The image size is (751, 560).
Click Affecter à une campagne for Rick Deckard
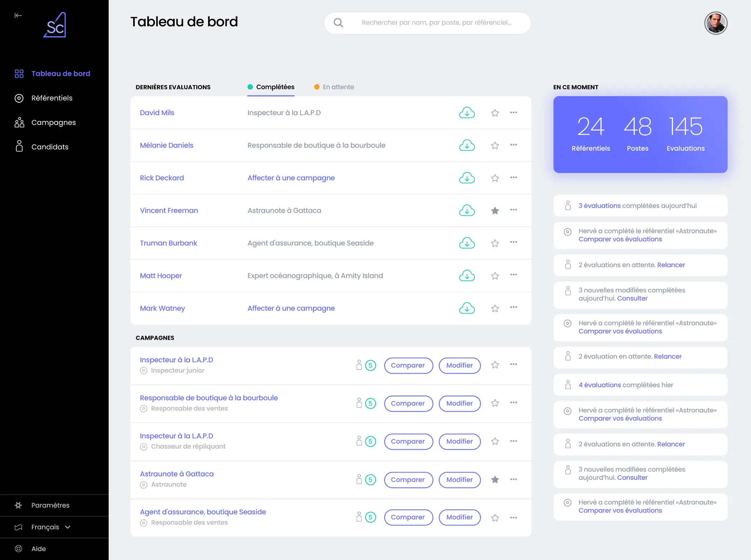tap(291, 178)
